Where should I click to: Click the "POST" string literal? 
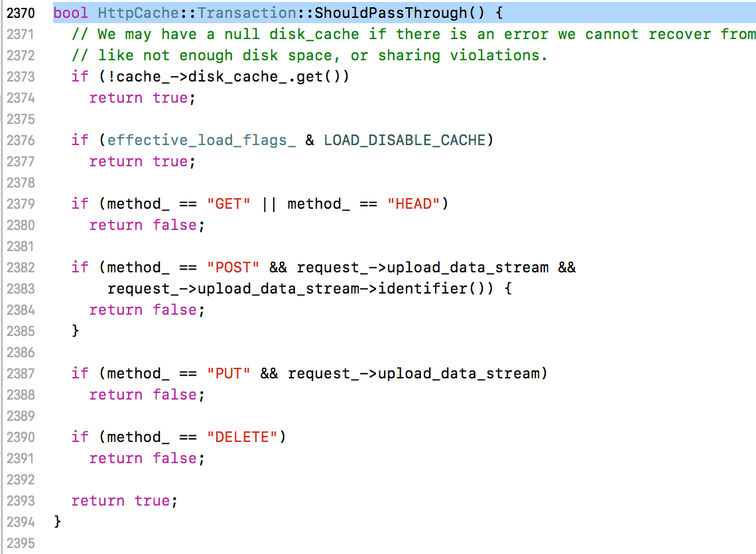pos(233,267)
